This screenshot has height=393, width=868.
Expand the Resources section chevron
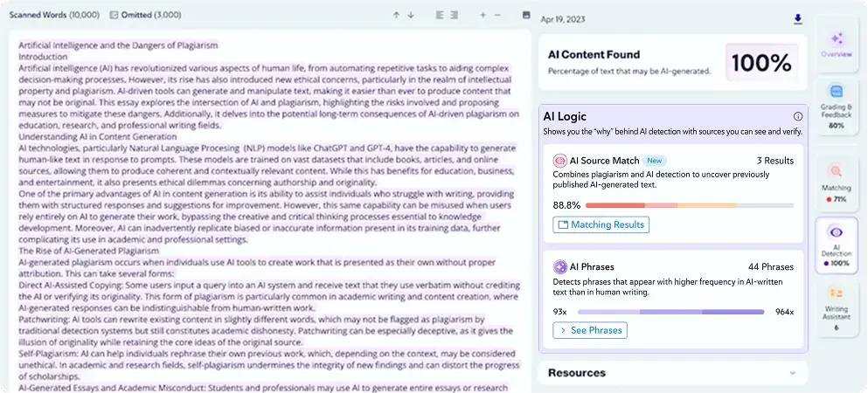[x=792, y=373]
